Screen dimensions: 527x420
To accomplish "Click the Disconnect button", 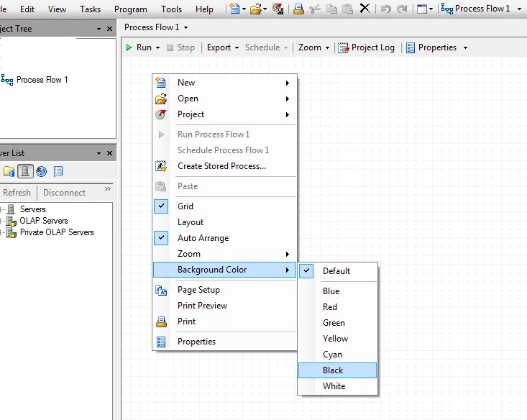I will point(64,193).
